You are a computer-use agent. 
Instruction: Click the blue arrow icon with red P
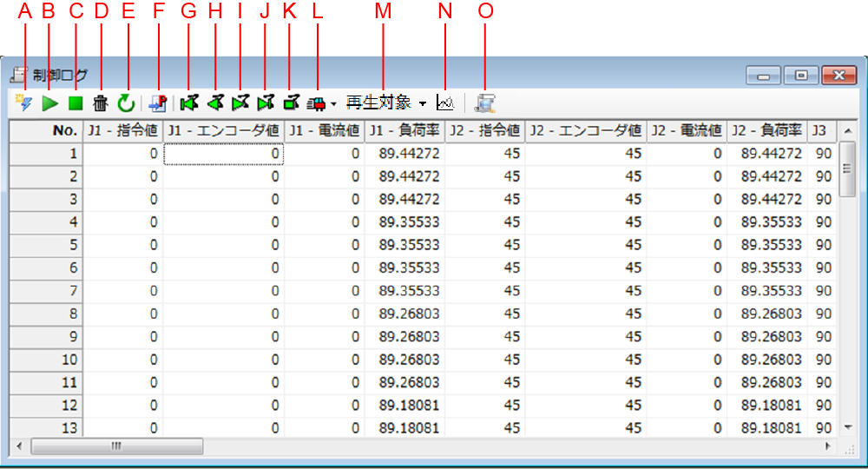pos(158,103)
